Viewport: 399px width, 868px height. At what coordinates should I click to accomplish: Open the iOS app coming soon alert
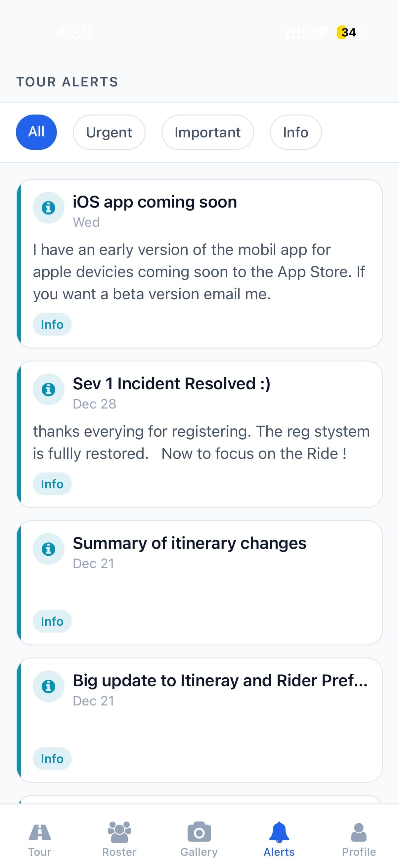155,202
